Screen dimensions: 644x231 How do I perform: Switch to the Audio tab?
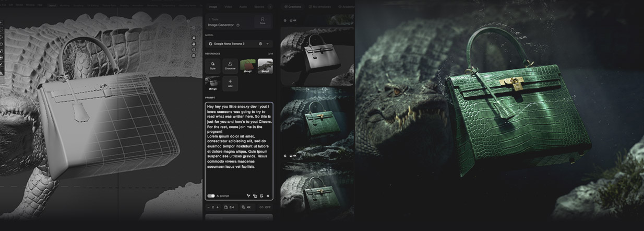coord(243,7)
